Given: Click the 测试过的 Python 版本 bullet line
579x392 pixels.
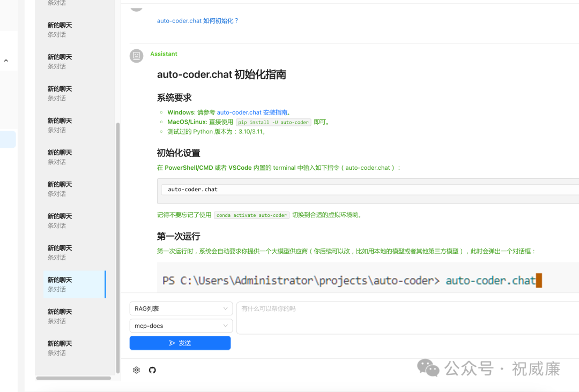Looking at the screenshot, I should (217, 132).
